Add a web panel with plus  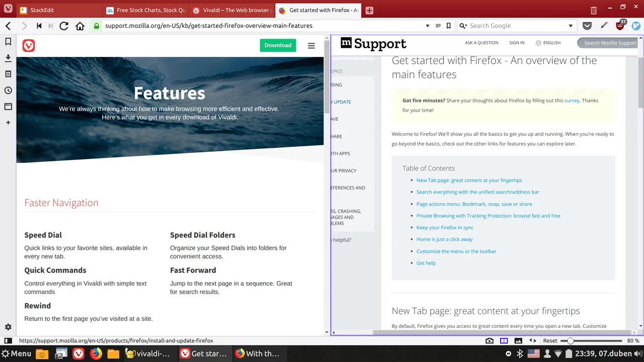tap(8, 123)
